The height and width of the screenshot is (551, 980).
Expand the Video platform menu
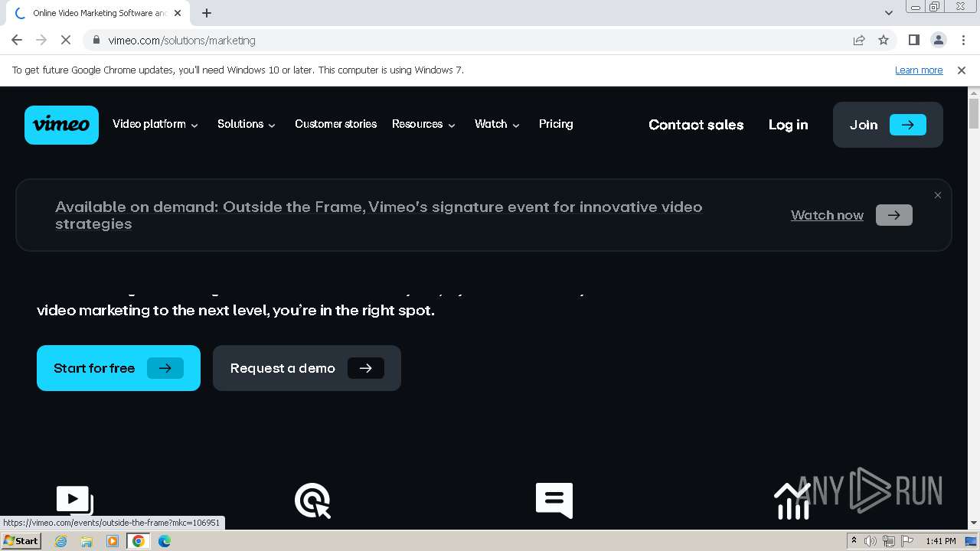pos(155,124)
